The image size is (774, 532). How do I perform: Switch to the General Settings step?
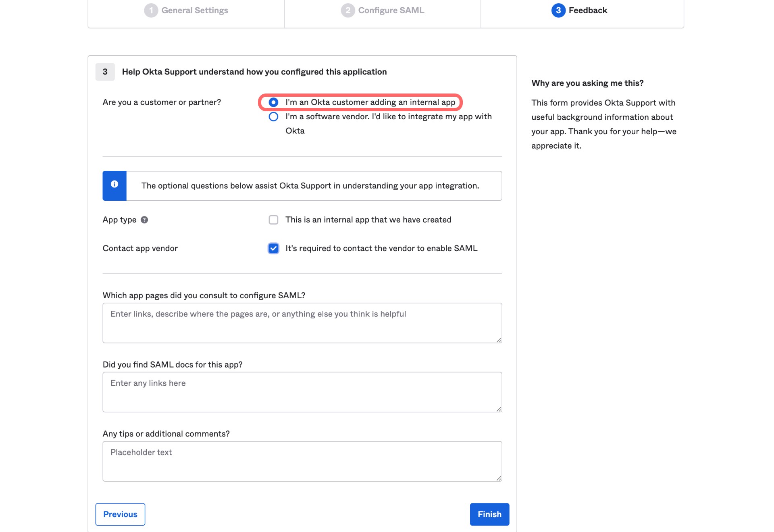coord(186,10)
